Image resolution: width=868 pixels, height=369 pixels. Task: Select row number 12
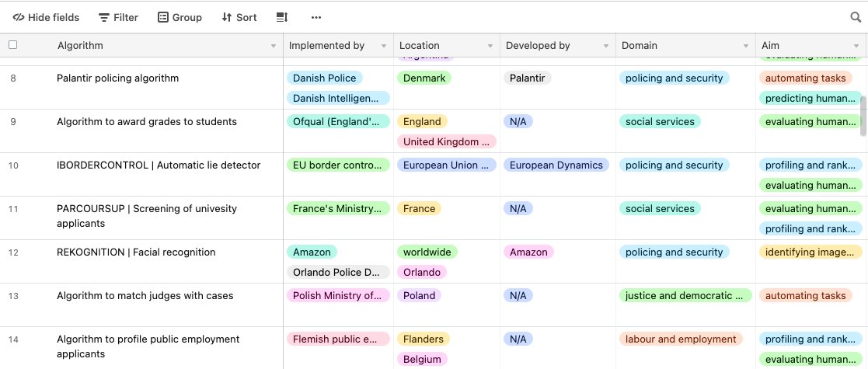(x=12, y=252)
